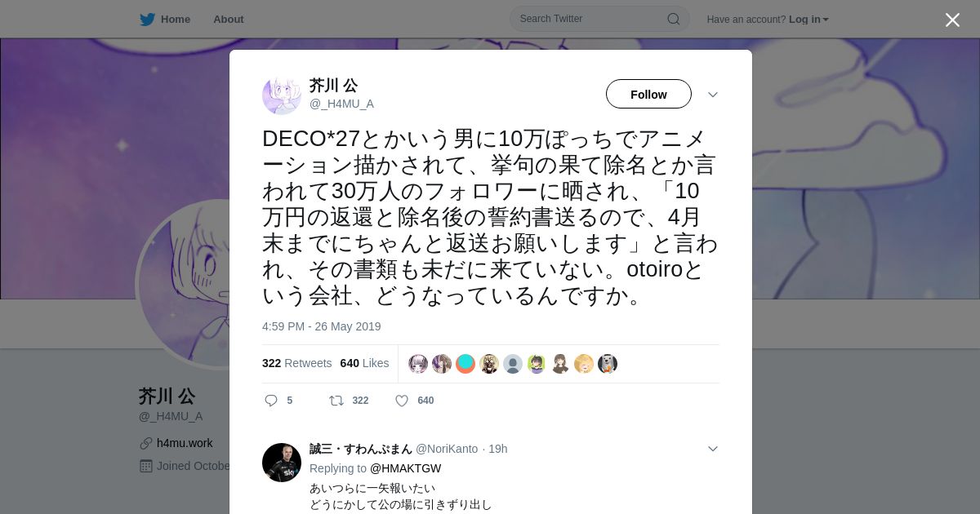Open the @HMAKTGW mention link

tap(405, 468)
